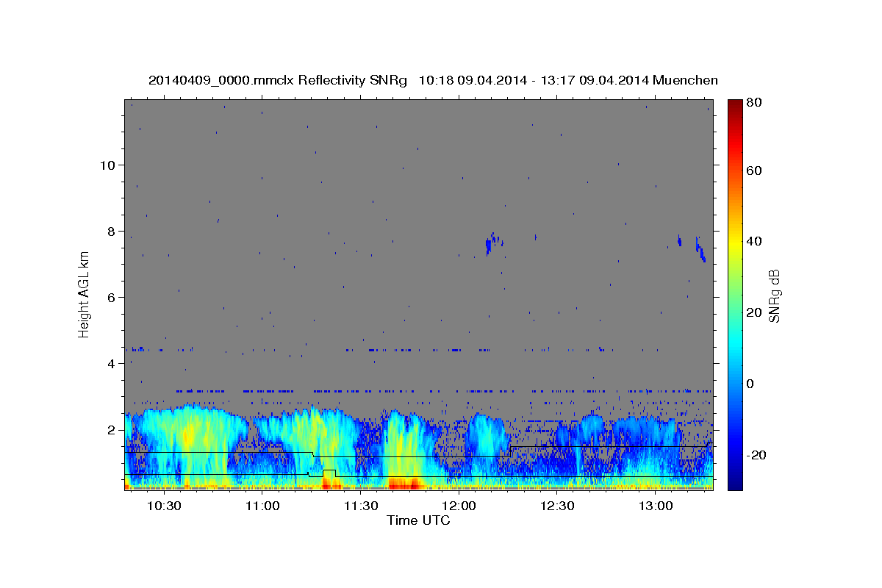
Task: Click the 11:30 time tick label
Action: 361,506
